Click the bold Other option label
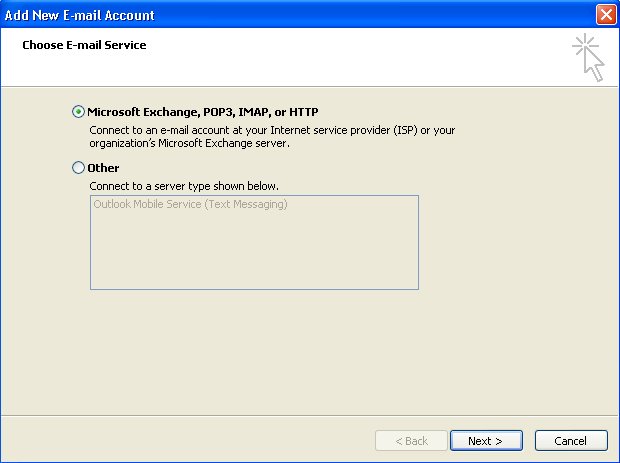620x463 pixels. (x=103, y=168)
